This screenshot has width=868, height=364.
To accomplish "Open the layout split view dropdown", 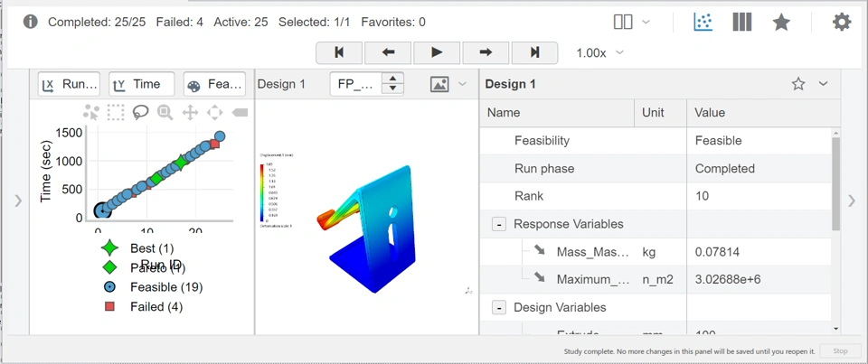I will 631,23.
